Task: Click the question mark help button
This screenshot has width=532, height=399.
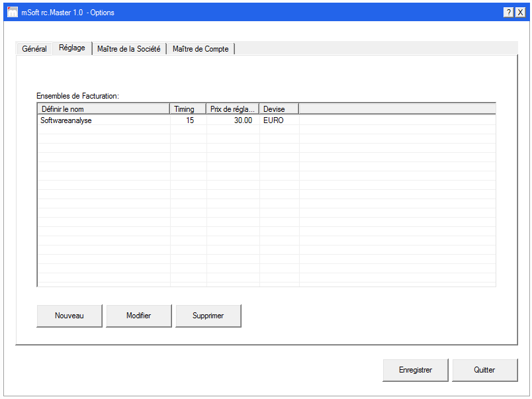Action: pyautogui.click(x=508, y=13)
